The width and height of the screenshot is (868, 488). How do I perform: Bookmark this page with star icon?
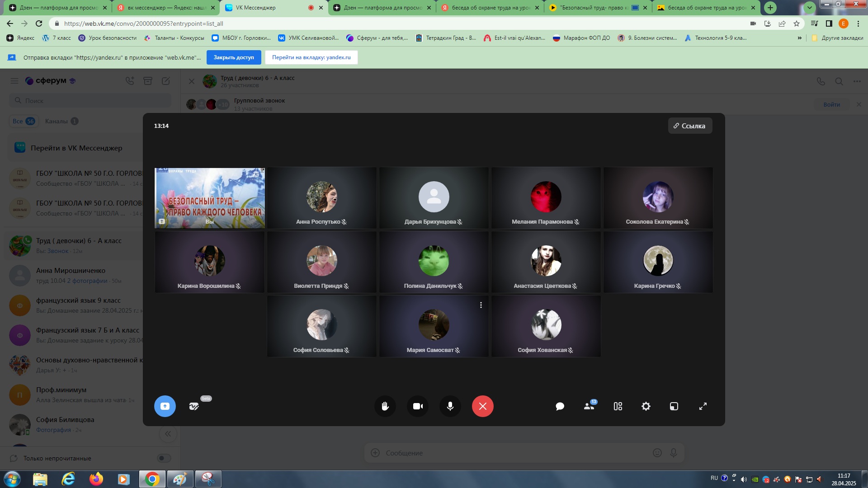coord(797,23)
